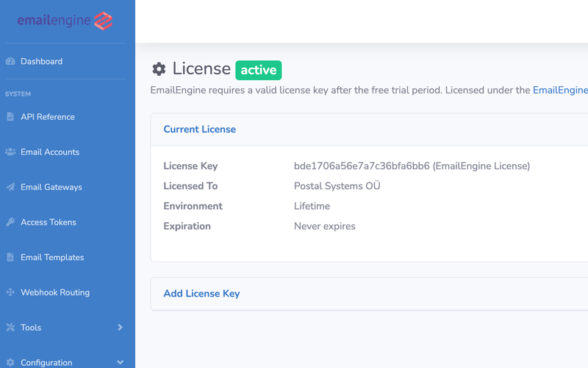588x368 pixels.
Task: Click the Dashboard gauge icon
Action: (10, 62)
